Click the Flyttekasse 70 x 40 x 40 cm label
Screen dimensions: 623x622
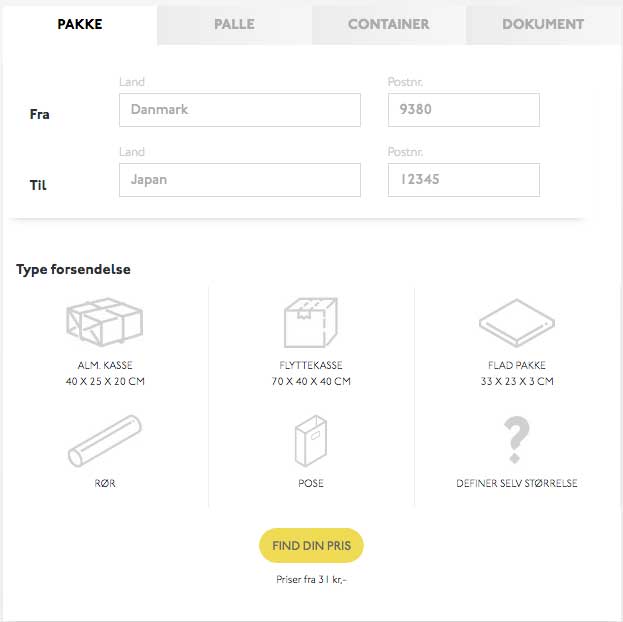[310, 373]
